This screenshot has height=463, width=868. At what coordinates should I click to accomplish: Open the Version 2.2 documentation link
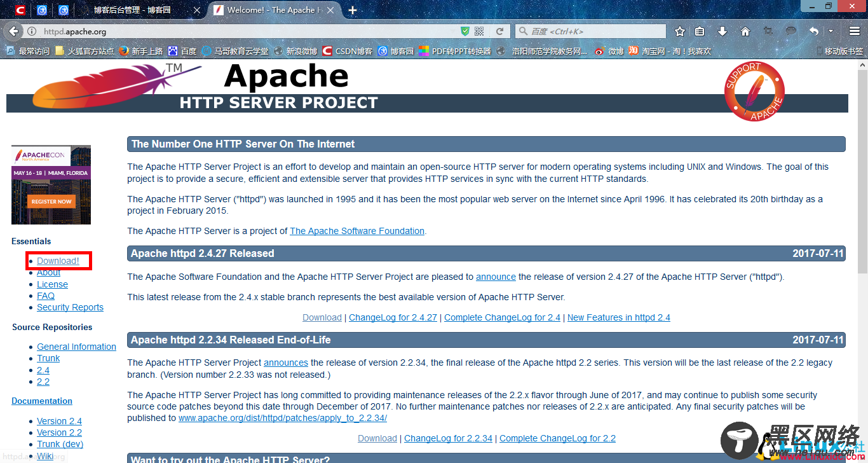click(x=59, y=432)
